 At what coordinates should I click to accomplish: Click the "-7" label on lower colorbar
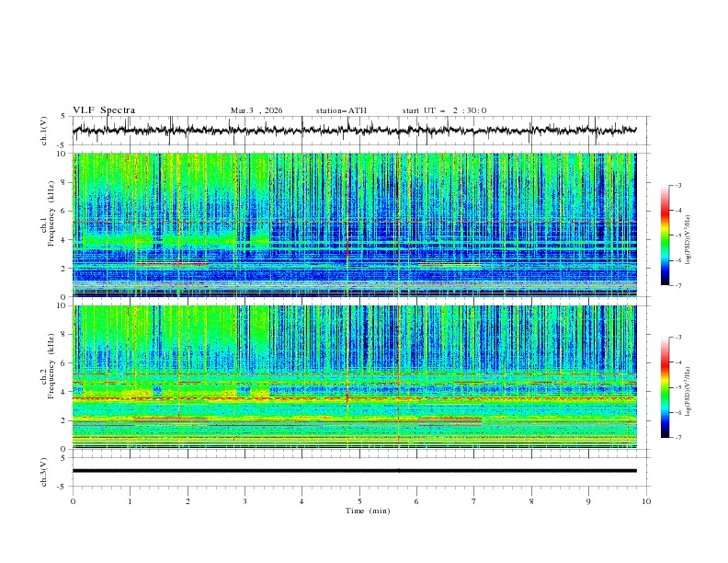point(678,438)
